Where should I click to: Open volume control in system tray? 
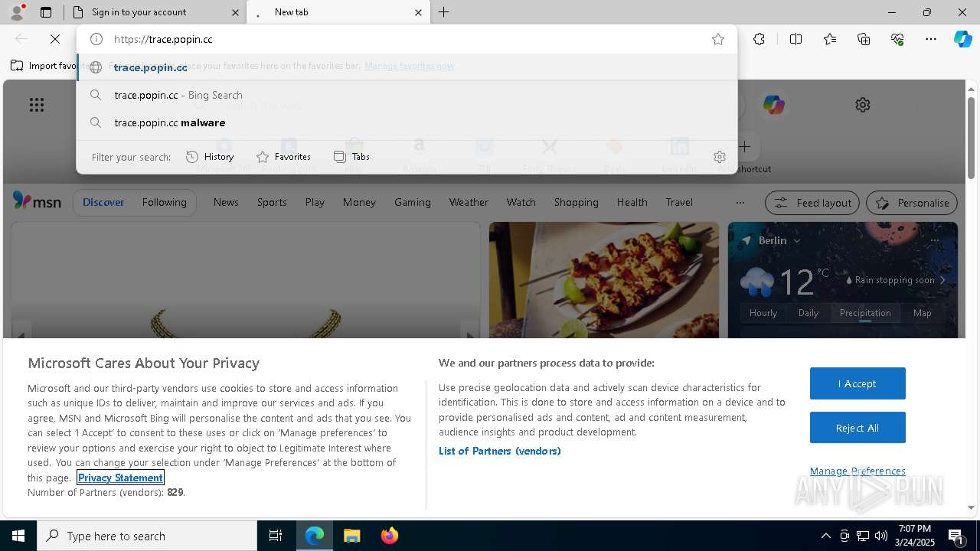pyautogui.click(x=881, y=536)
